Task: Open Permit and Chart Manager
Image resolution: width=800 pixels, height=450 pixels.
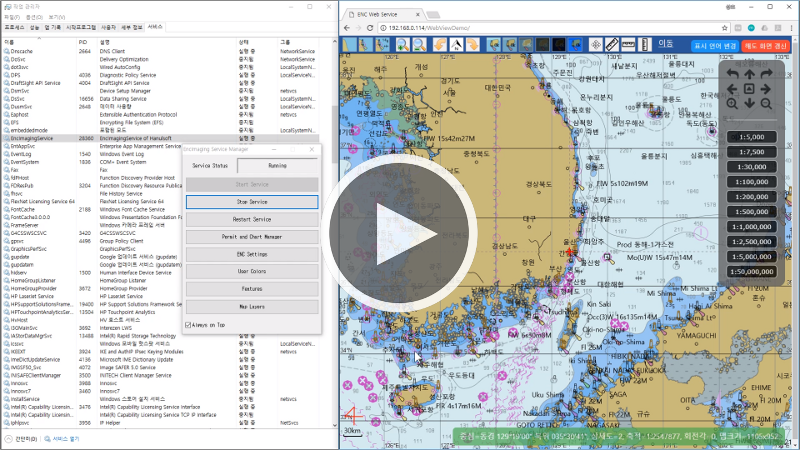Action: (x=252, y=237)
